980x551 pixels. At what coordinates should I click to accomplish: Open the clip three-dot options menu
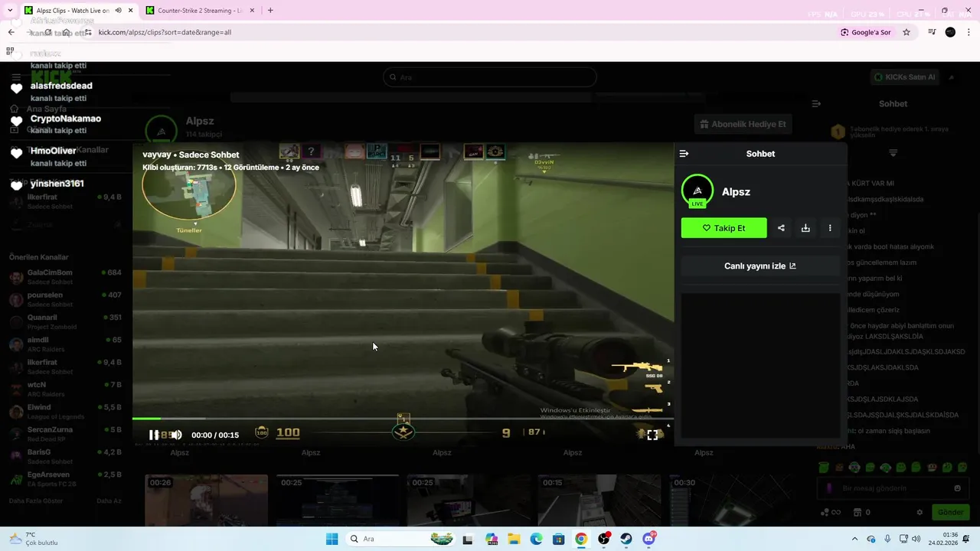point(830,228)
